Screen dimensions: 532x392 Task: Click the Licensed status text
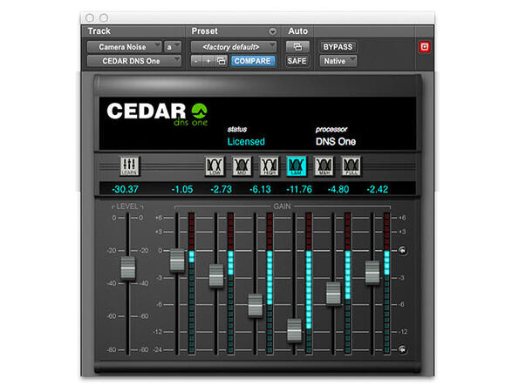coord(246,142)
